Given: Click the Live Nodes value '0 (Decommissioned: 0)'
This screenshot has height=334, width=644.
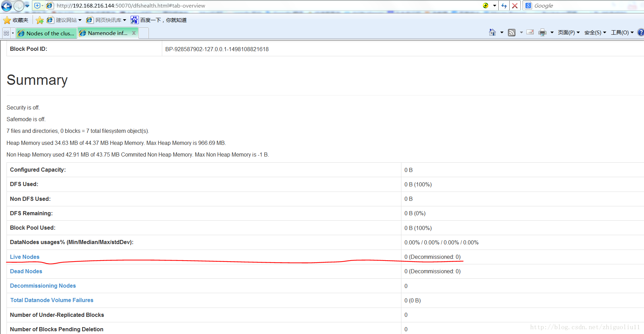Looking at the screenshot, I should click(432, 257).
